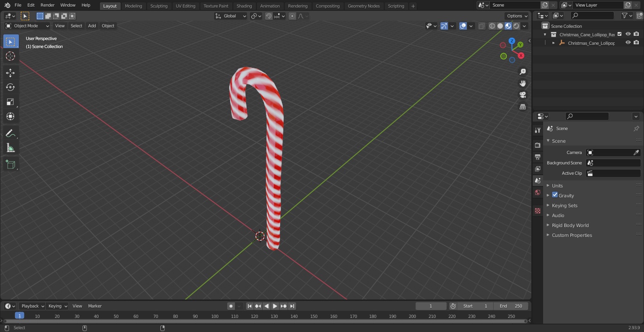Switch to the Shading workspace tab
This screenshot has height=332, width=644.
[244, 6]
